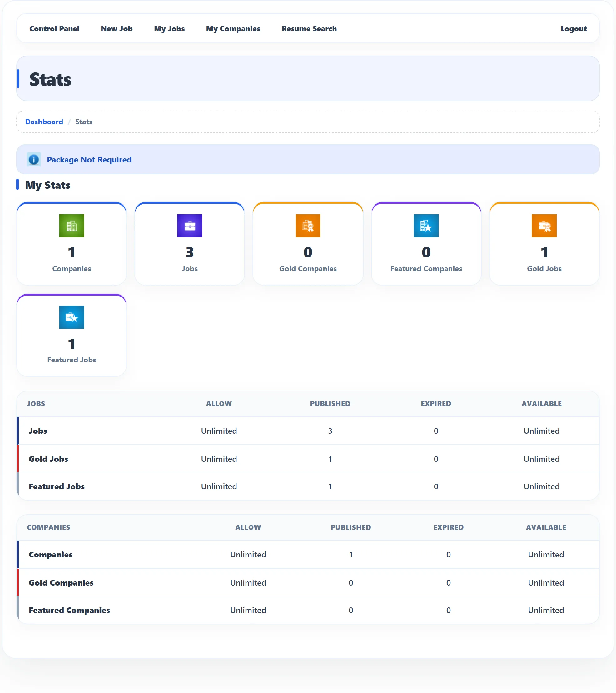Click the expired value in the Featured Jobs row
This screenshot has width=616, height=693.
pos(436,486)
